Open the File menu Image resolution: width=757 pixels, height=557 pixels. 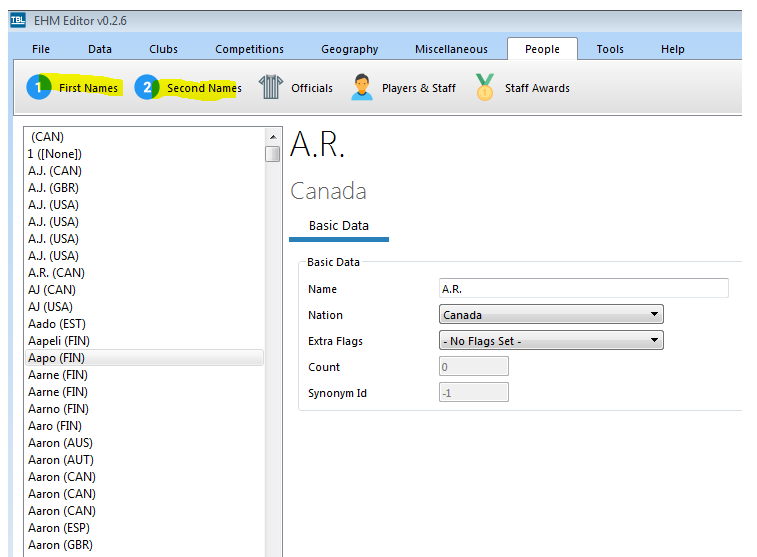pos(41,49)
